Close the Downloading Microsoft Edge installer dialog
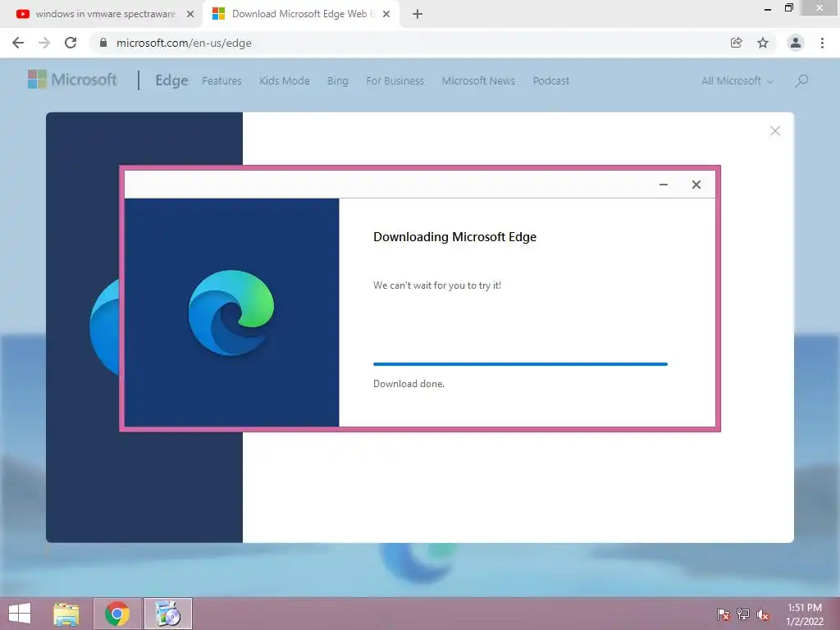 point(696,185)
